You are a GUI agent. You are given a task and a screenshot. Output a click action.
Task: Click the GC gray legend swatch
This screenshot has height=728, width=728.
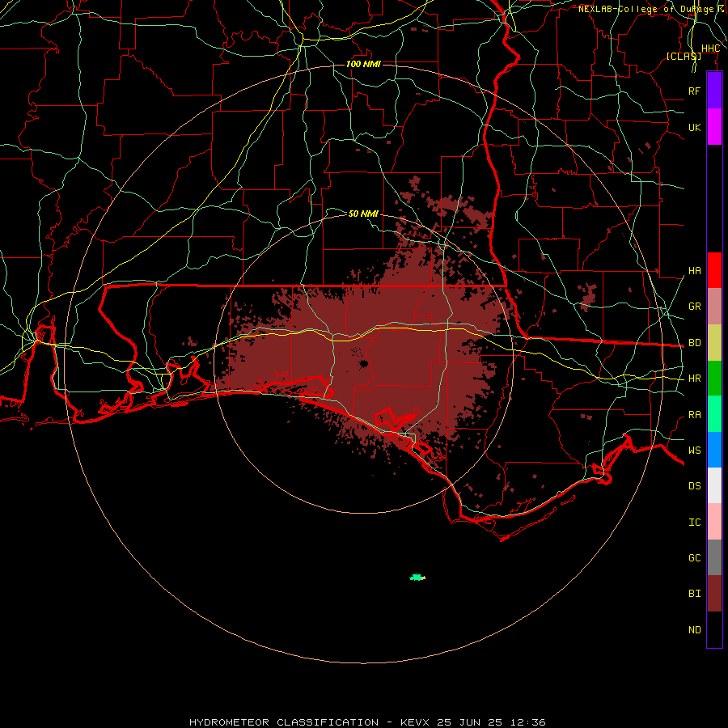714,557
